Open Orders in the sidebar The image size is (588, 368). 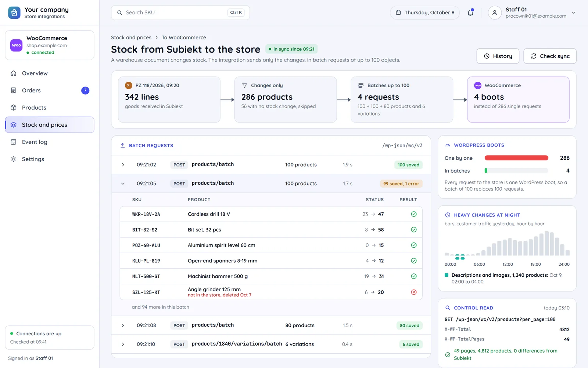pos(50,91)
